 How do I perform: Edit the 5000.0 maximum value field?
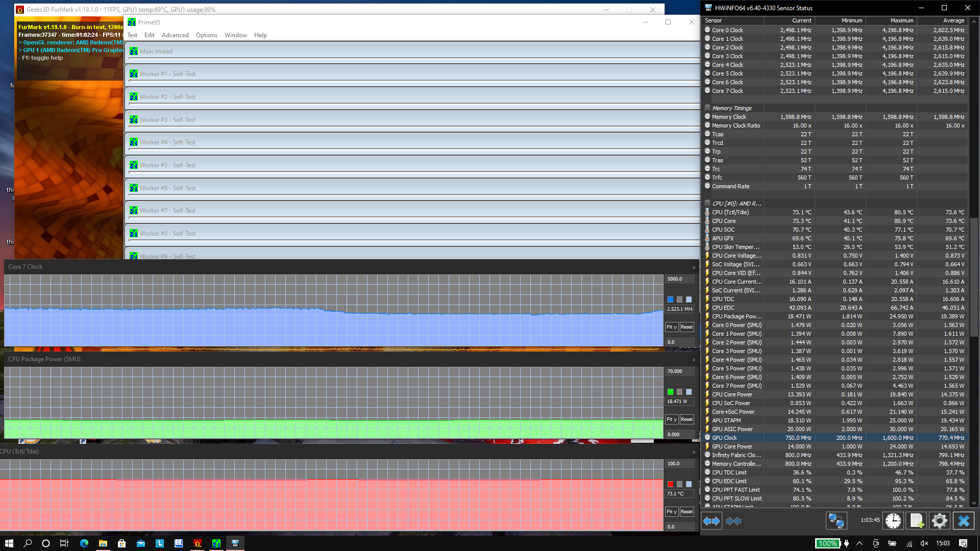pyautogui.click(x=679, y=279)
